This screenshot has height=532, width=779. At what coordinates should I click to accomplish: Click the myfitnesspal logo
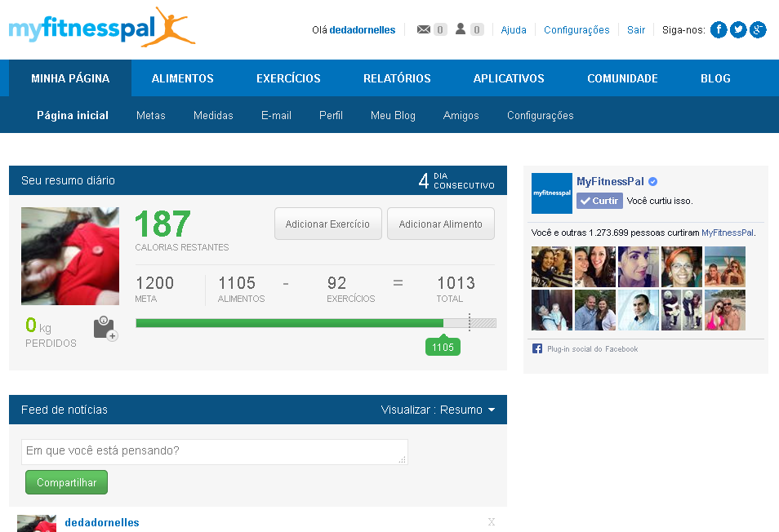pyautogui.click(x=102, y=27)
